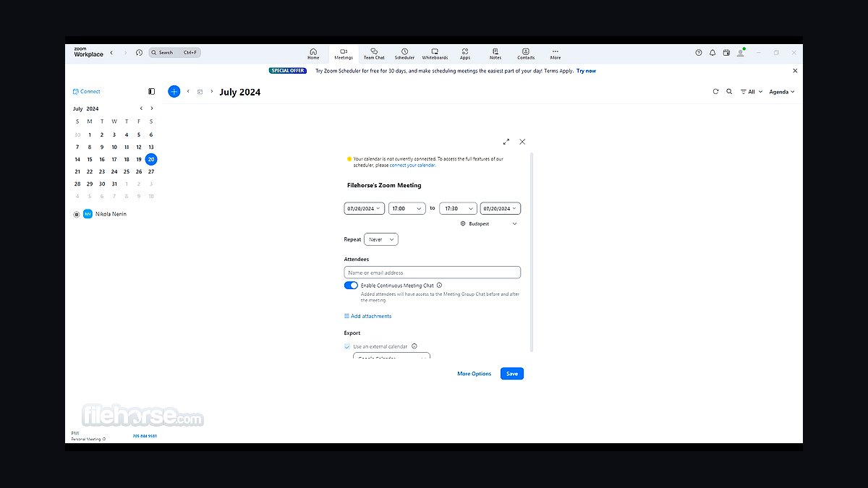Dismiss the special offer banner
868x488 pixels.
795,71
